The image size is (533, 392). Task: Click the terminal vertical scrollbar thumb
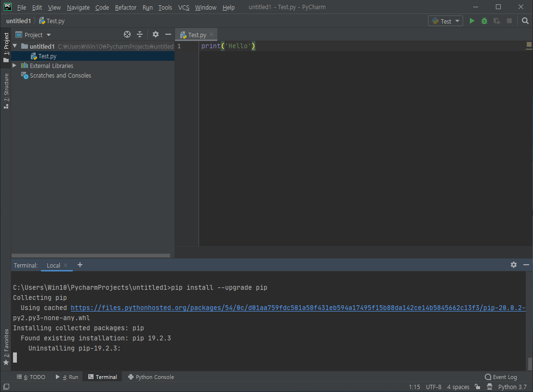530,364
